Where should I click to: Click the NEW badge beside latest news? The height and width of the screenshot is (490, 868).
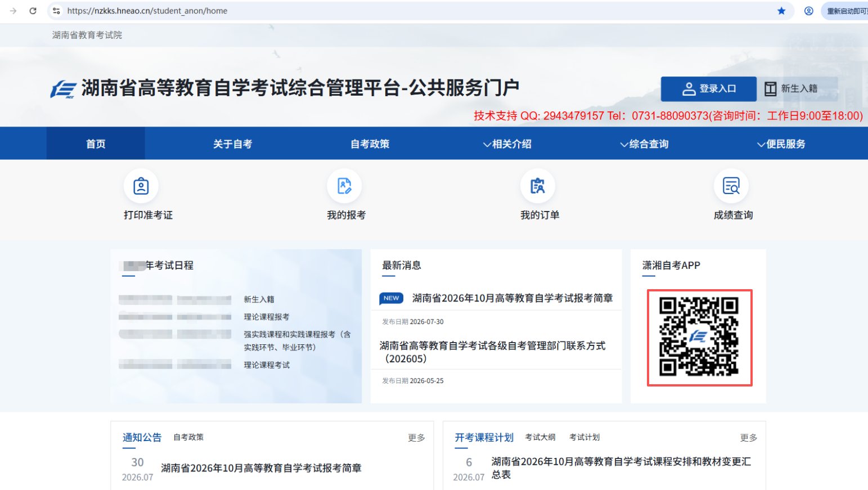tap(392, 298)
